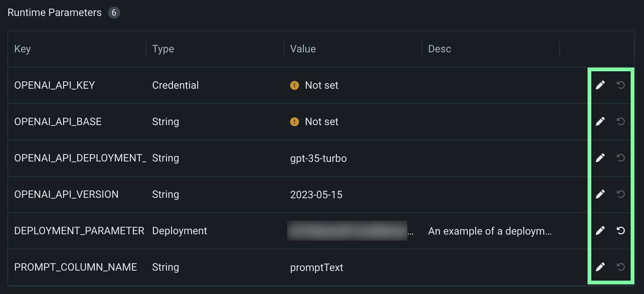The width and height of the screenshot is (644, 294).
Task: Reset the PROMPT_COLUMN_NAME parameter value
Action: (621, 267)
